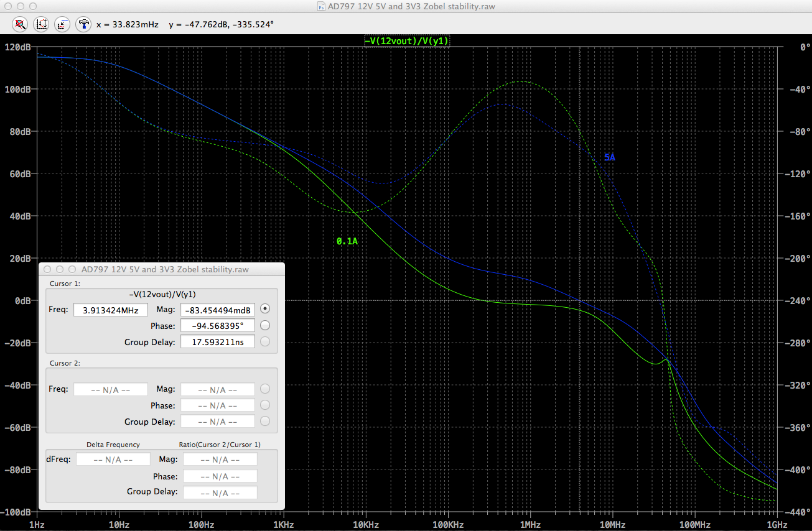Click the Ratio(Cursor 2/Cursor 1) heading
Screen dimensions: 812x531
[x=220, y=445]
